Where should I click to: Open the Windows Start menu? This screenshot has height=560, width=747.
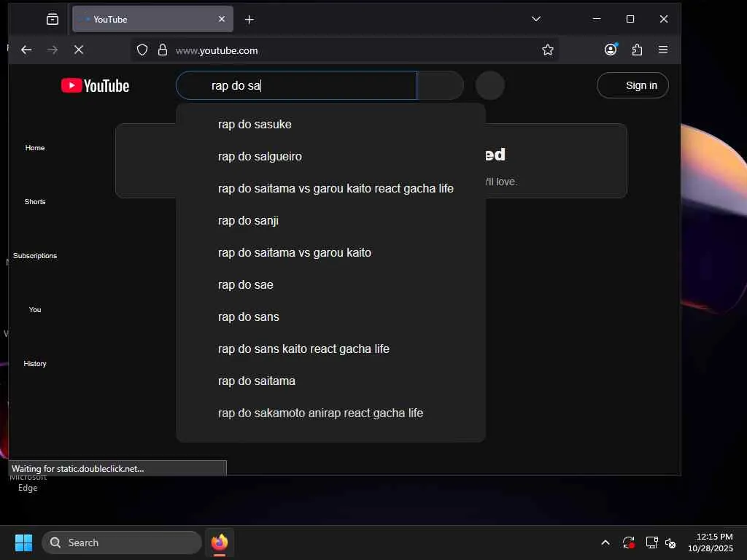click(x=23, y=542)
